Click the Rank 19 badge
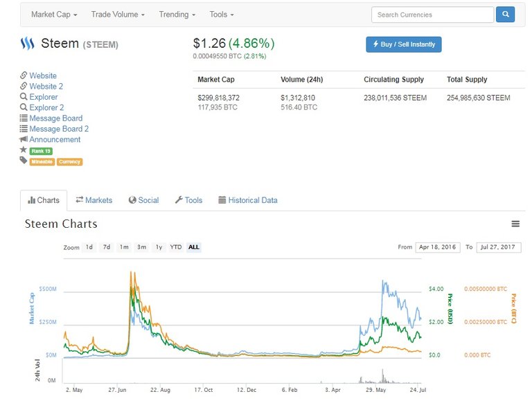 pos(41,151)
